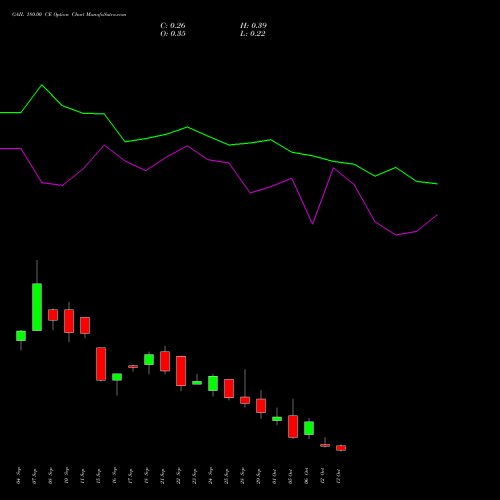Click the 25 Sep date label
Image resolution: width=500 pixels, height=500 pixels.
point(227,476)
